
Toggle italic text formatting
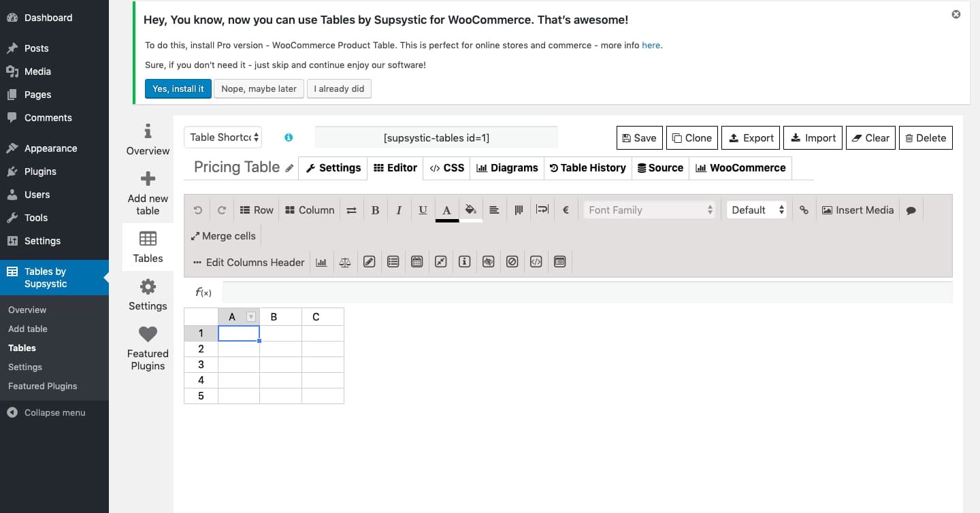click(x=399, y=210)
